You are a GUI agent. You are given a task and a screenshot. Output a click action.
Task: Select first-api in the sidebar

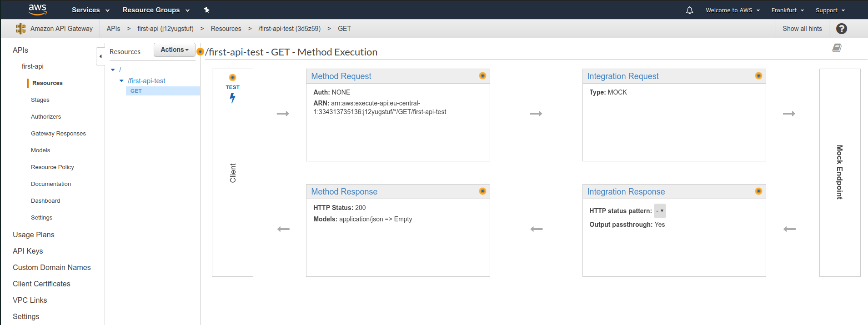[33, 66]
